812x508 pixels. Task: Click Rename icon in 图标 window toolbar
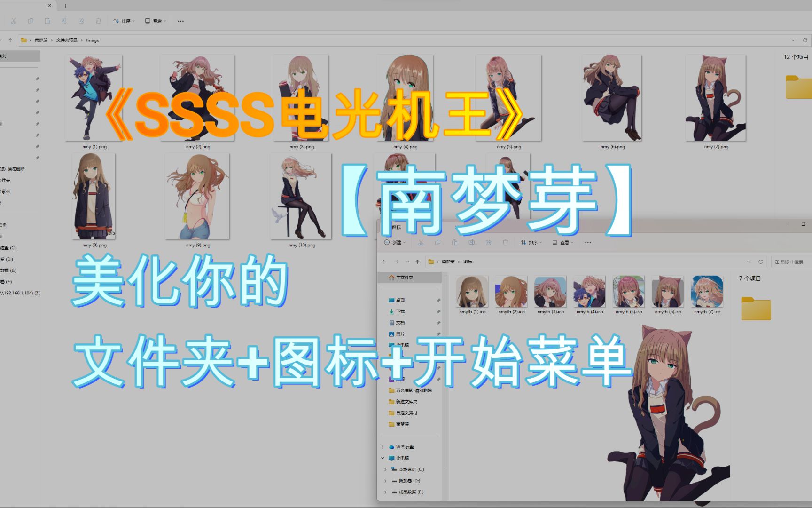[x=471, y=242]
